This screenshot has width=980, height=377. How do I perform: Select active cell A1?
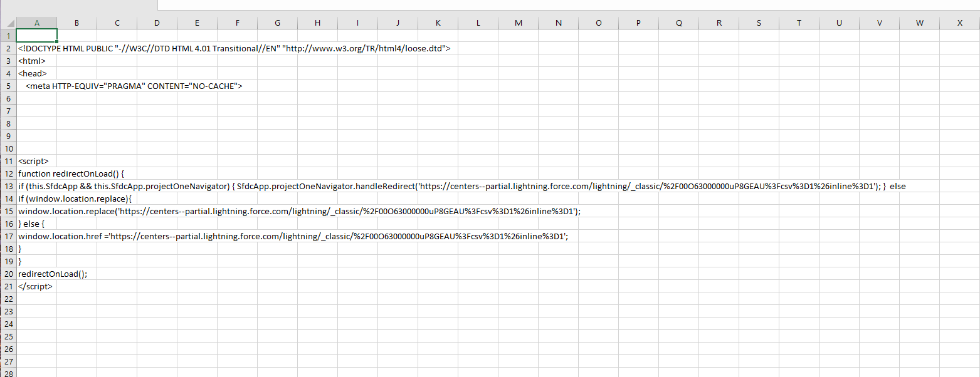pos(36,36)
